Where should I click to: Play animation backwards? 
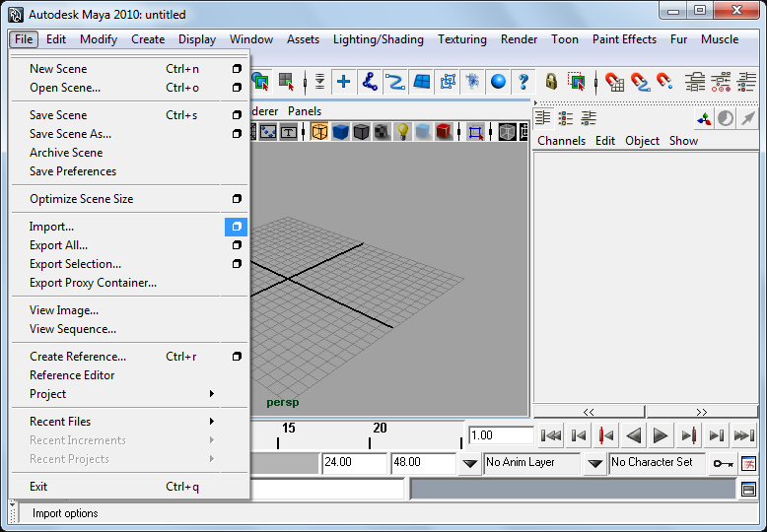pos(634,435)
